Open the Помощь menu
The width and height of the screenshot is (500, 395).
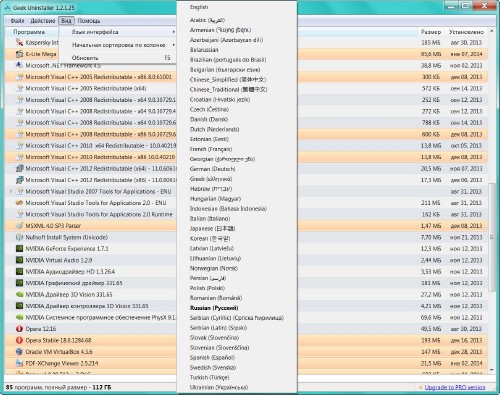[x=89, y=21]
